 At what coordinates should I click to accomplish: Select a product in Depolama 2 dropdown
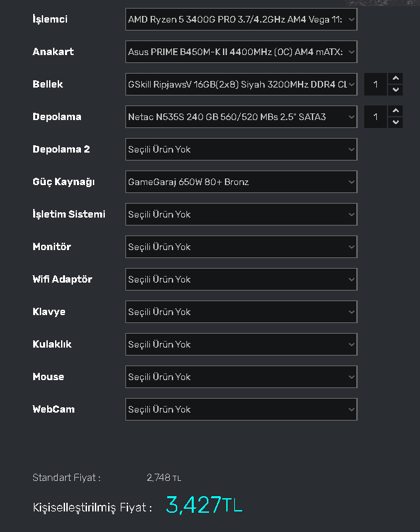point(241,149)
